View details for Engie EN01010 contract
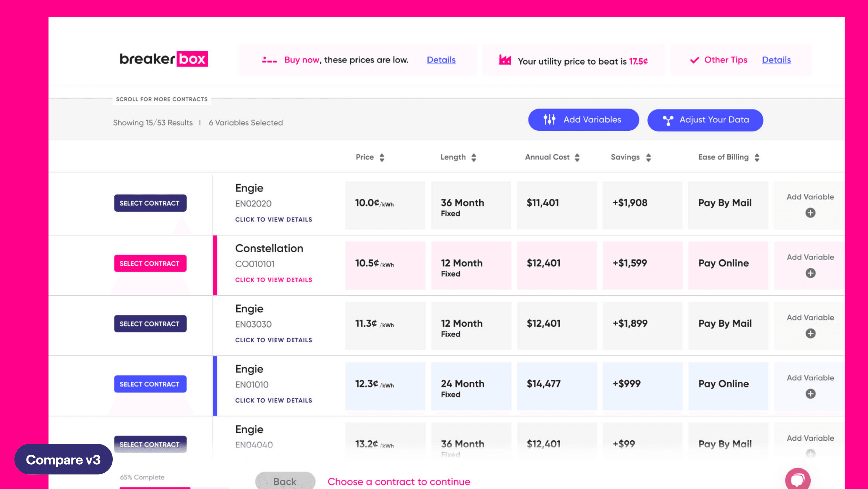This screenshot has height=489, width=868. coord(274,400)
